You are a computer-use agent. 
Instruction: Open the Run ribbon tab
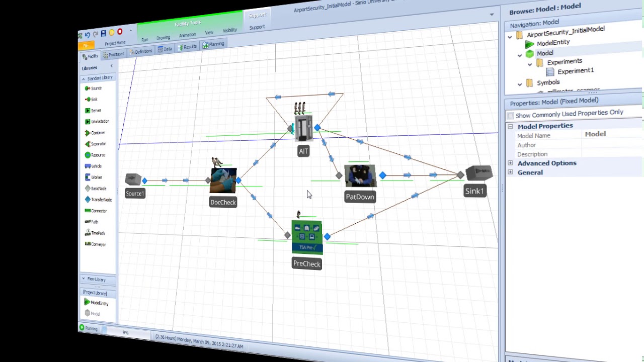coord(145,40)
